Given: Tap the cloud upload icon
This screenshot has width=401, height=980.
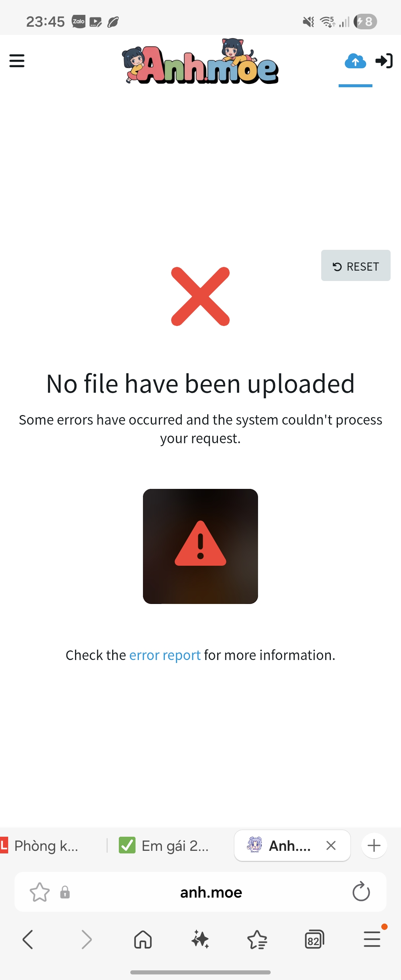Looking at the screenshot, I should click(x=355, y=61).
